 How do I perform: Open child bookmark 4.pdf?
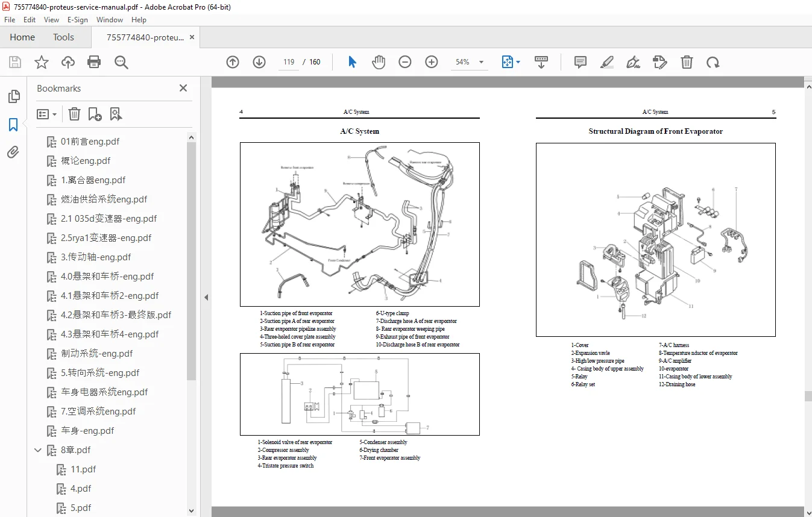click(81, 489)
